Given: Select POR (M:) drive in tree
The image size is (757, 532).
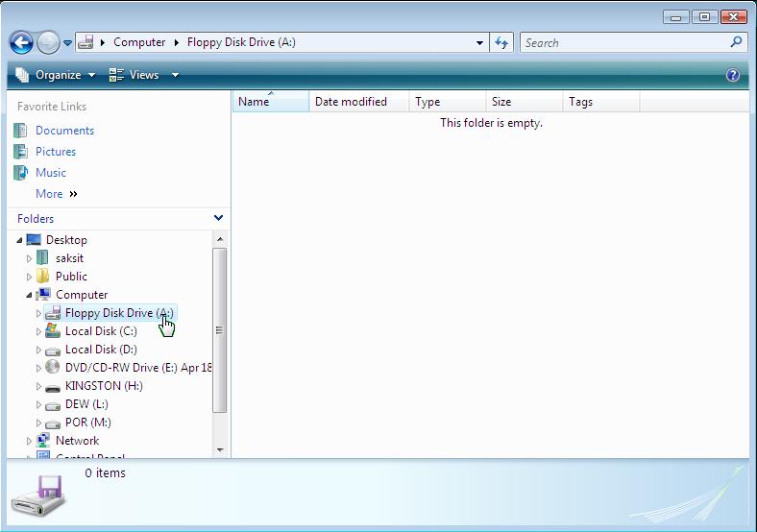Looking at the screenshot, I should pyautogui.click(x=87, y=423).
